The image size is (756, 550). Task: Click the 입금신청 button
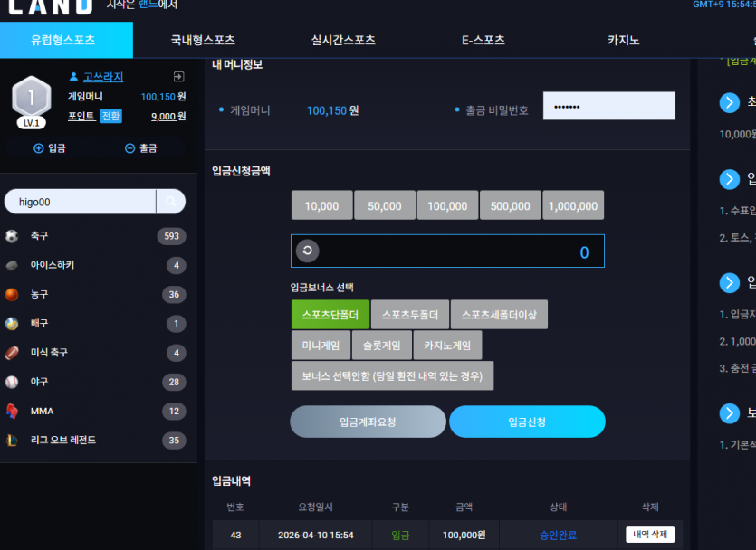pyautogui.click(x=527, y=422)
